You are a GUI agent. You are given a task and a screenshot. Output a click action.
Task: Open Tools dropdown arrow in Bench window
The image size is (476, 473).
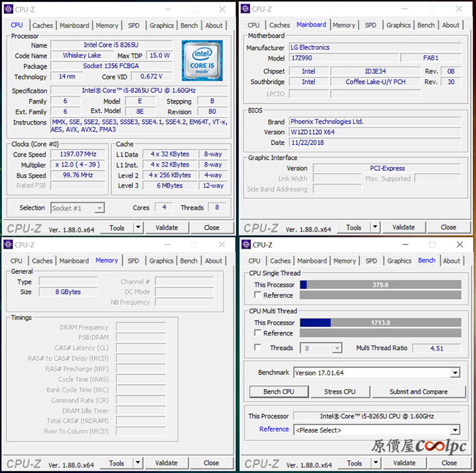click(376, 463)
